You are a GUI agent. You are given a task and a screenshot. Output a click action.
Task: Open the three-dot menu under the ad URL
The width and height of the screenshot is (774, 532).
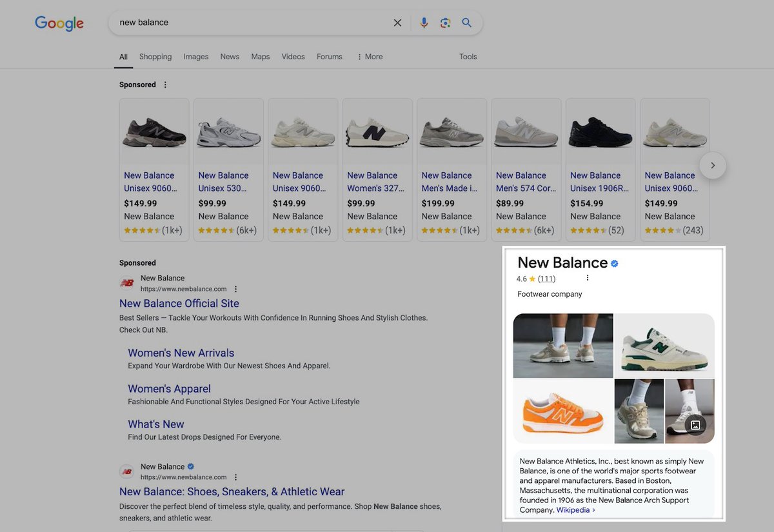pos(235,288)
